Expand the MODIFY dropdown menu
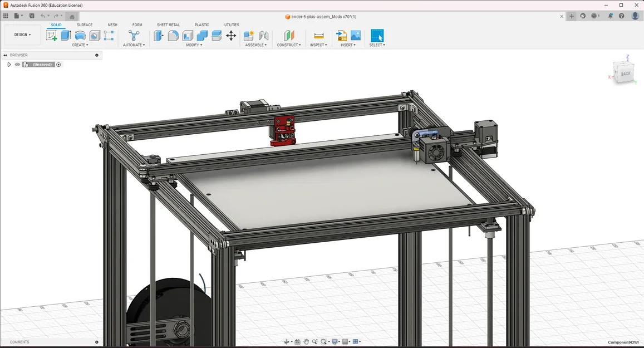 pyautogui.click(x=194, y=45)
